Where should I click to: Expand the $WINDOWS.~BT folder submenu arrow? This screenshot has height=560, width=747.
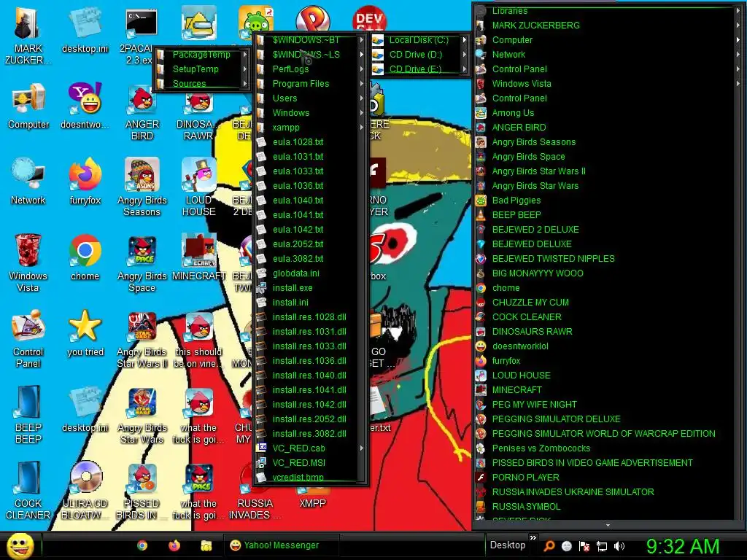pos(362,40)
